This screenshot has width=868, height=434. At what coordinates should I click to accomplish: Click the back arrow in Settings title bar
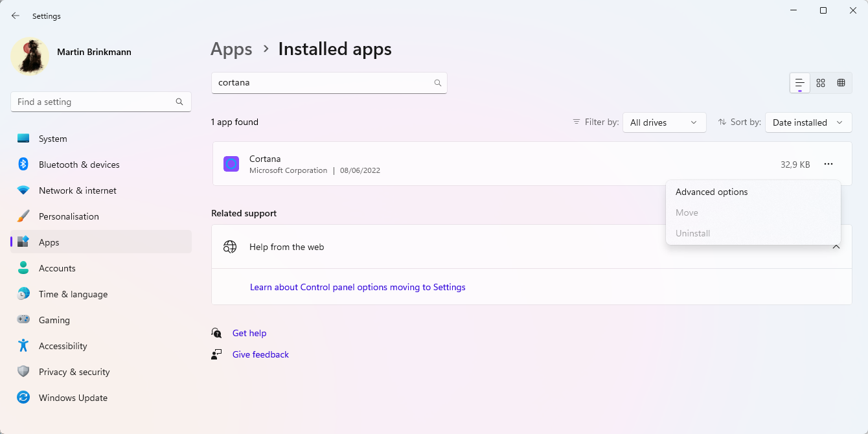coord(16,16)
